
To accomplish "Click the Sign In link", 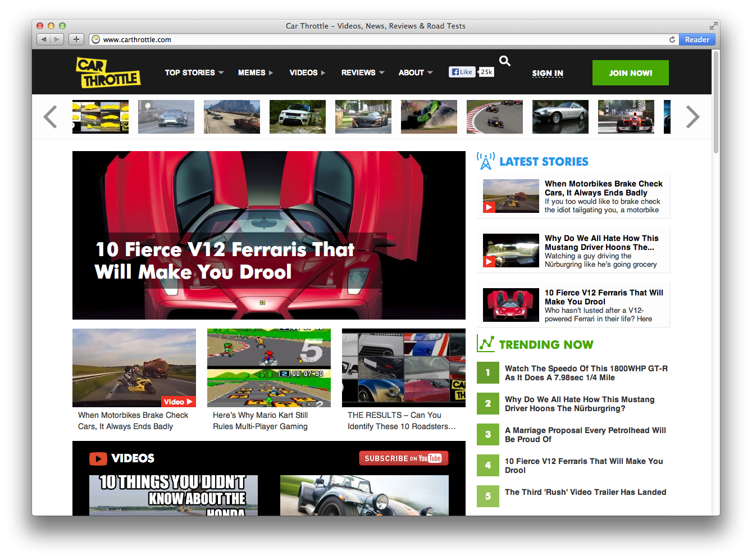I will [x=548, y=73].
